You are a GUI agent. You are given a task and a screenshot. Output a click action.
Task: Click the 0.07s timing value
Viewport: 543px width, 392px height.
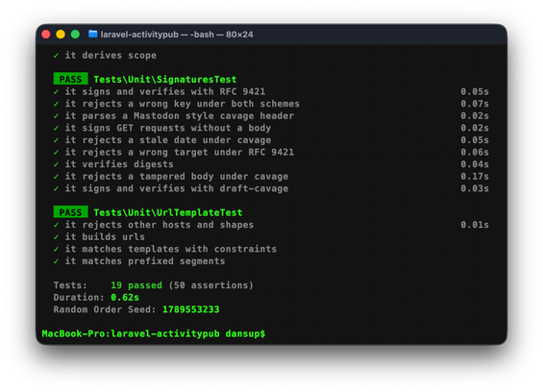(x=475, y=104)
